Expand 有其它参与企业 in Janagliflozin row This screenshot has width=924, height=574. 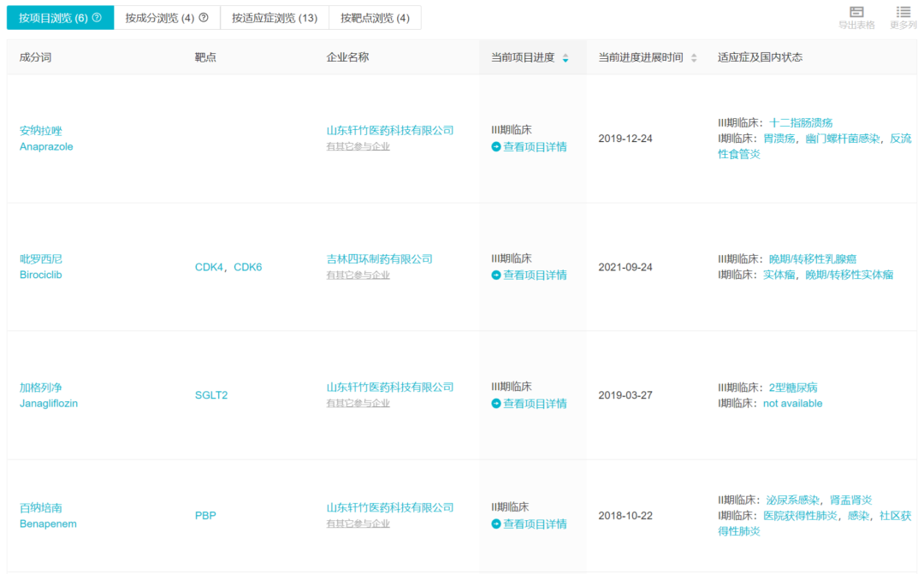[358, 404]
